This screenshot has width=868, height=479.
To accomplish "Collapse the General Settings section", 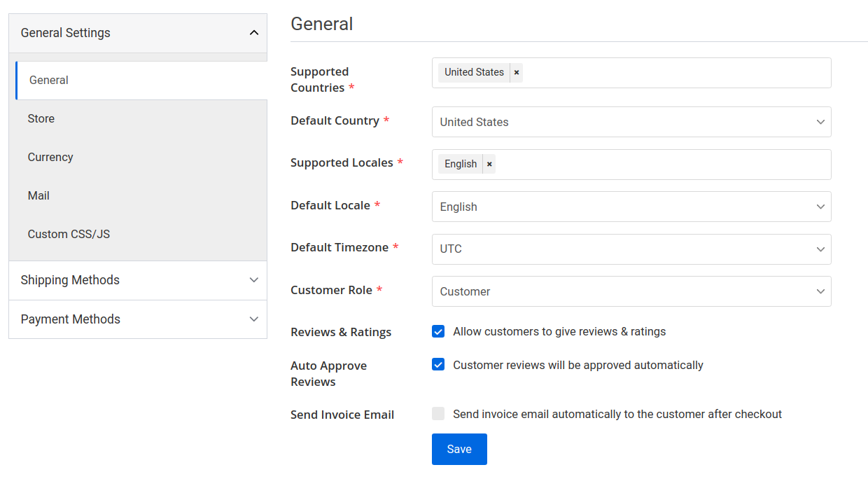I will (x=253, y=33).
